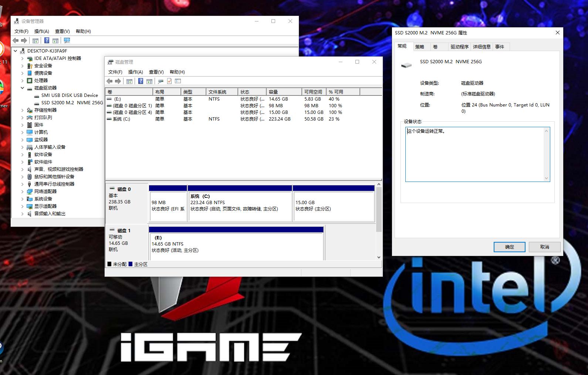Viewport: 588px width, 375px height.
Task: Click the 通用串行总线控制器 USB icon
Action: pos(30,184)
